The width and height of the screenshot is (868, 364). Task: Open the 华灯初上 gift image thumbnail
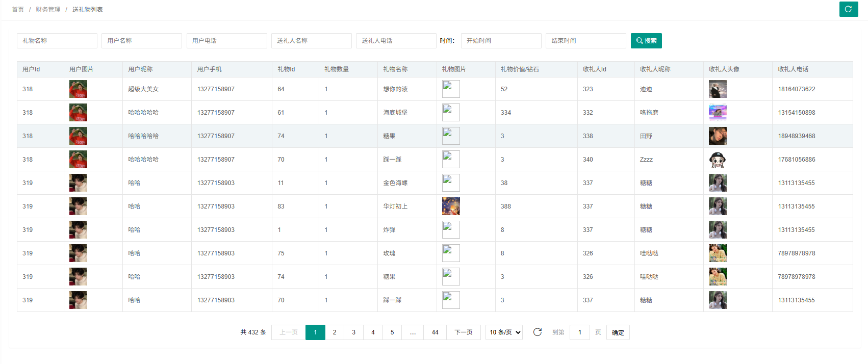pyautogui.click(x=451, y=206)
